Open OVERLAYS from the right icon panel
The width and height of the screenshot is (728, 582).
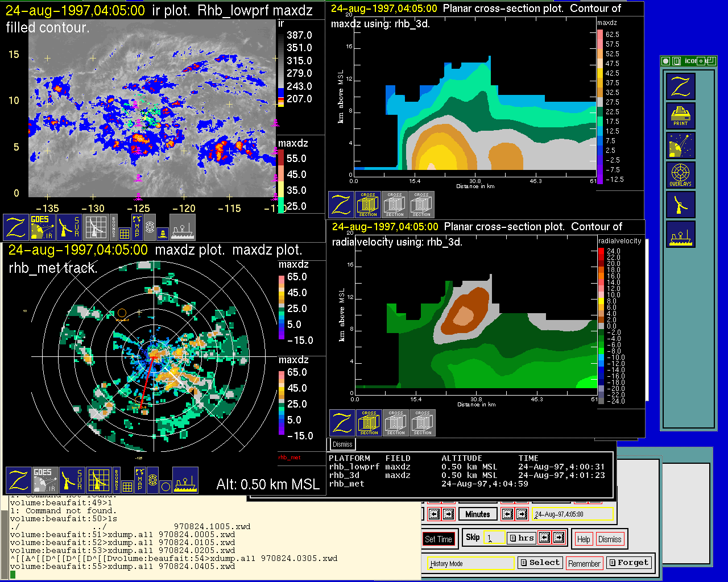click(x=680, y=175)
